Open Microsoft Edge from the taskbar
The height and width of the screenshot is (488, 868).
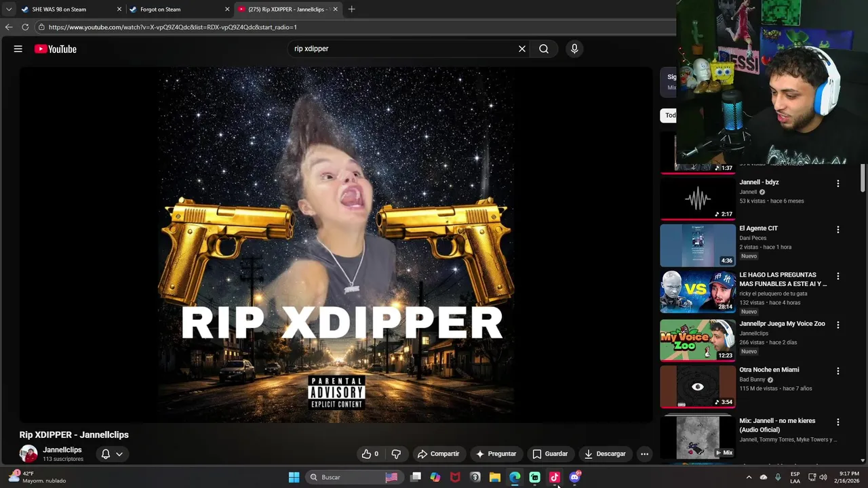pos(515,477)
